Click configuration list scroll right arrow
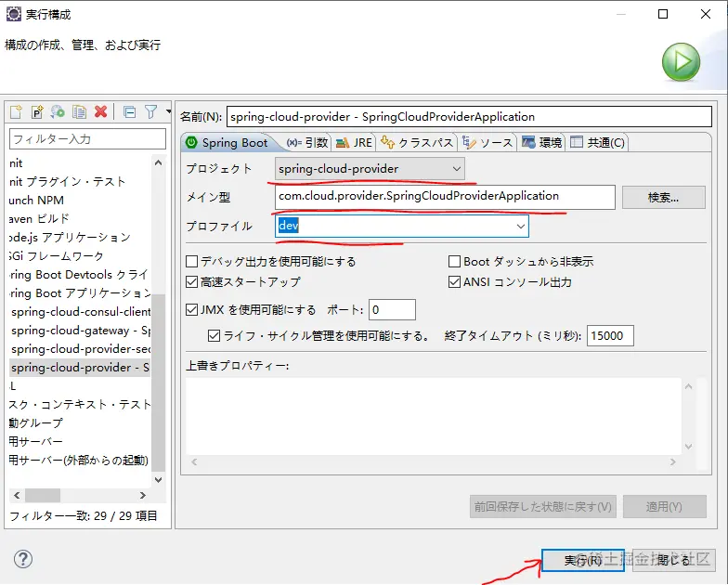Screen dimensions: 728x585 pos(143,496)
